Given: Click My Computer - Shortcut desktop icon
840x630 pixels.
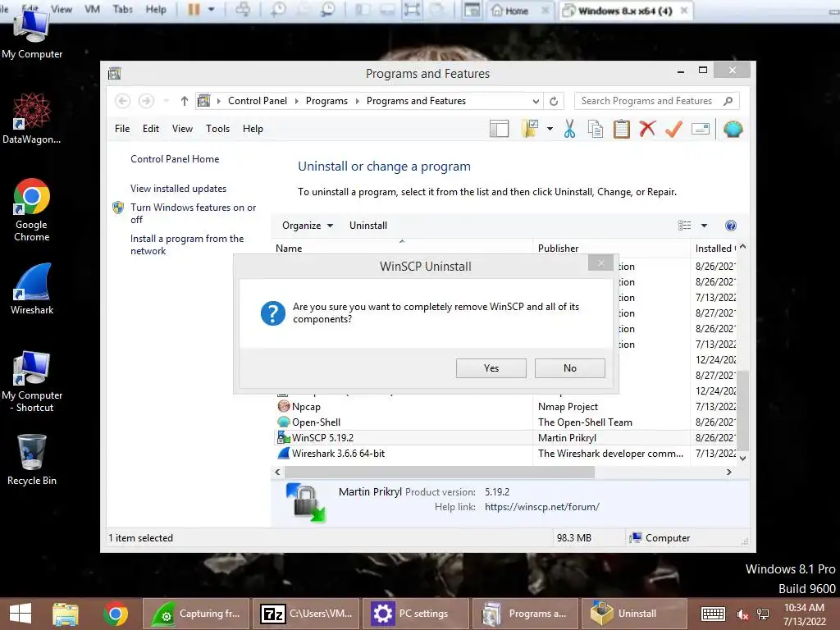Looking at the screenshot, I should [32, 381].
